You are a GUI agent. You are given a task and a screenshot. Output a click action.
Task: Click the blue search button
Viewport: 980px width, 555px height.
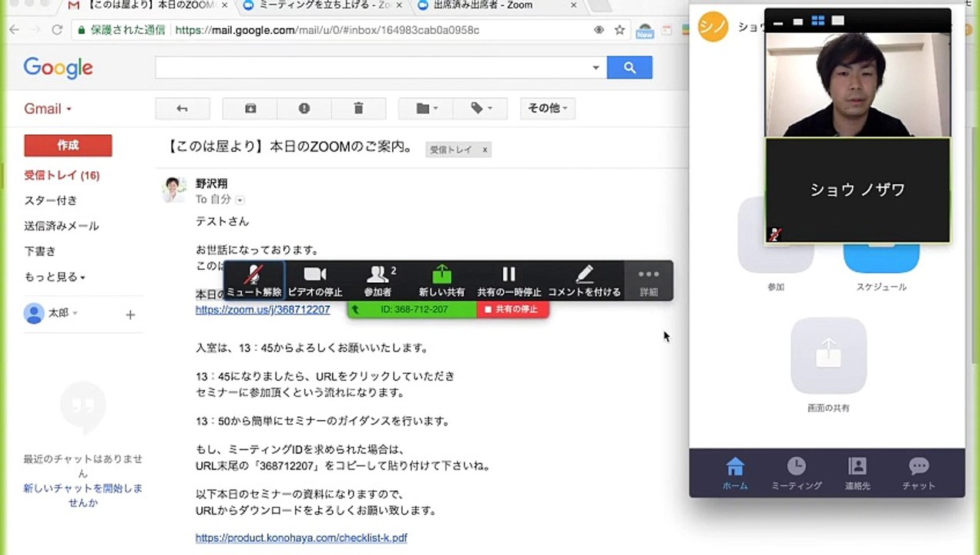629,68
